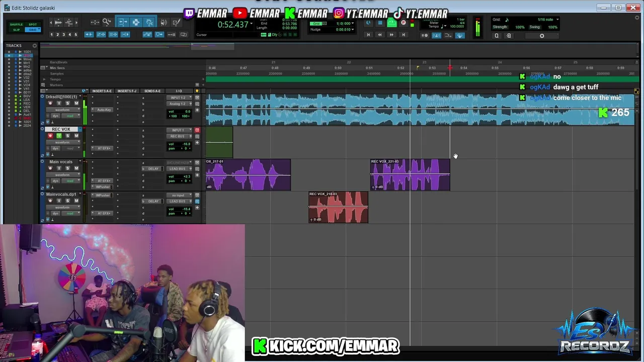The image size is (644, 362).
Task: Click Go to End transport button
Action: 404,35
